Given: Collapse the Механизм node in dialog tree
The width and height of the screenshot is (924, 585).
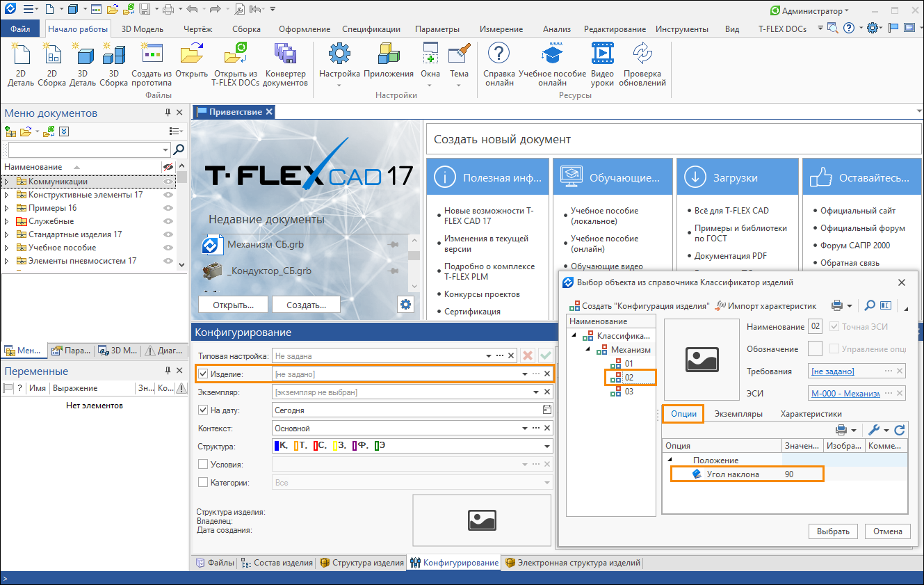Looking at the screenshot, I should click(x=587, y=349).
